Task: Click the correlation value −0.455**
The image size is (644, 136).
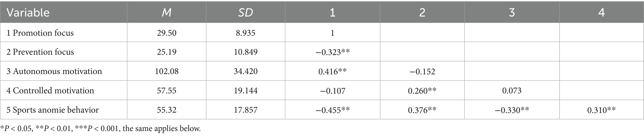Action: (332, 110)
